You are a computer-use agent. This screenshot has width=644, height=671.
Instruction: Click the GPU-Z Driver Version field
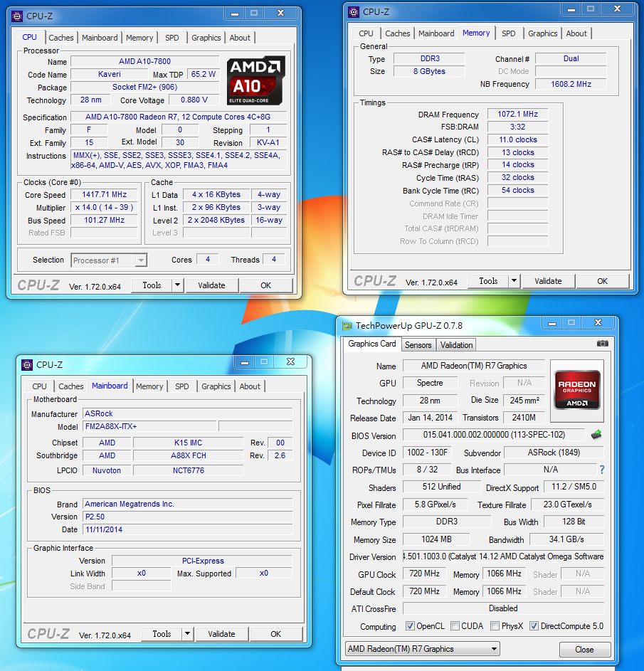pyautogui.click(x=503, y=556)
